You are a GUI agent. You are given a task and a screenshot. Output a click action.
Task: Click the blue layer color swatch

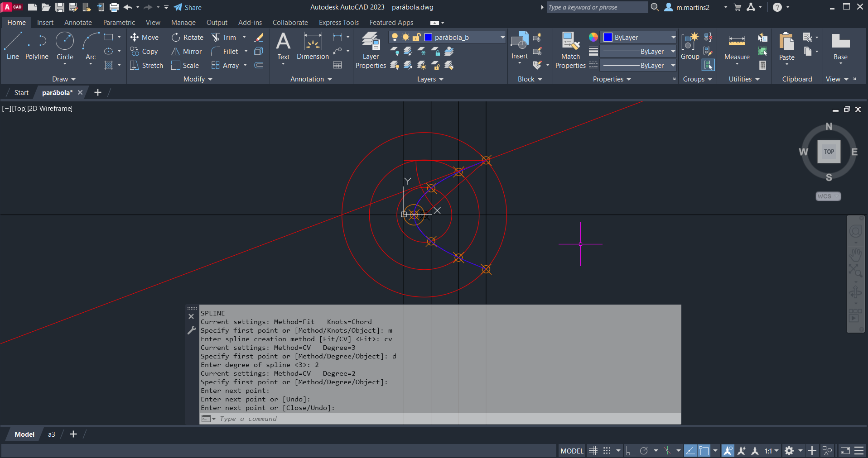click(428, 38)
